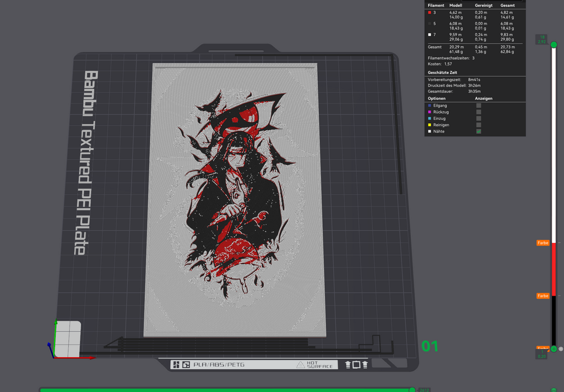Click the green layers icon at bottom right
564x392 pixels.
pos(554,390)
